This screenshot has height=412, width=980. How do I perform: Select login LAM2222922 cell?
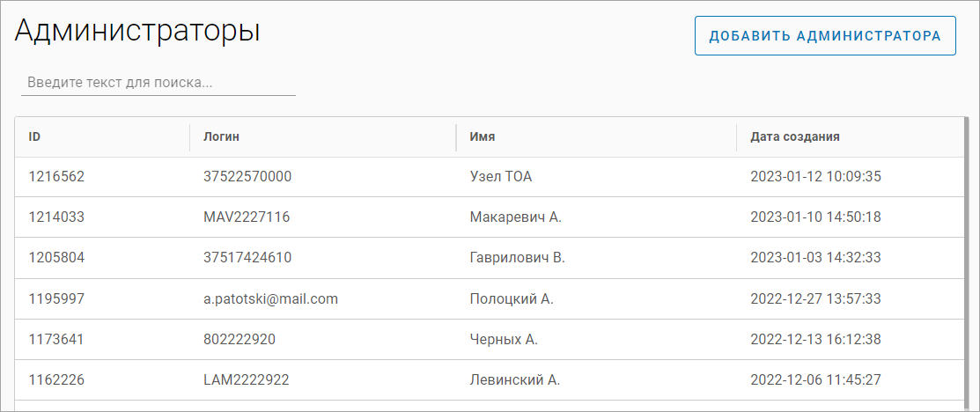pos(246,380)
